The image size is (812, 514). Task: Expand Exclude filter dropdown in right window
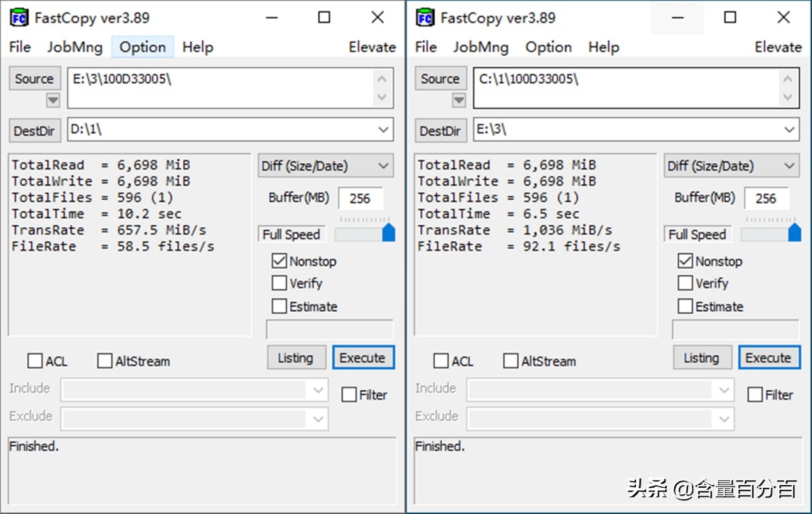[724, 419]
